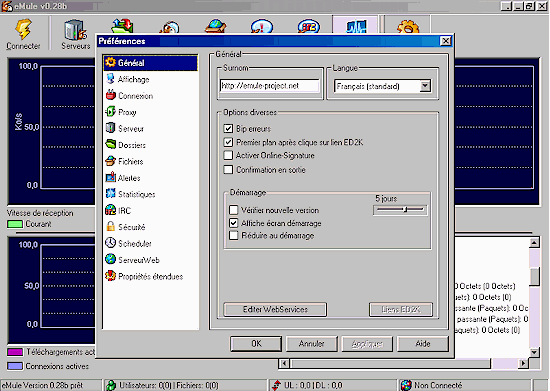Viewport: 550px width, 391px height.
Task: Expand the Langue dropdown arrow
Action: pos(425,86)
